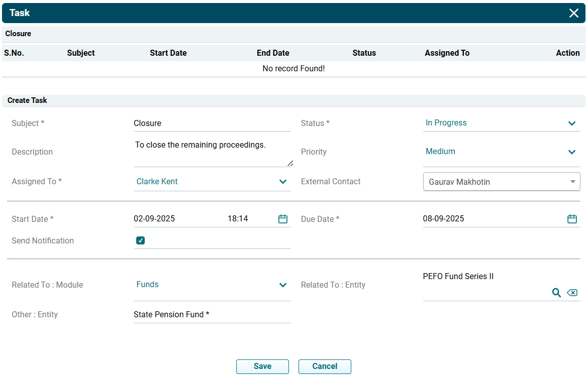Viewport: 588px width, 378px height.
Task: Focus the Description text area
Action: click(212, 152)
